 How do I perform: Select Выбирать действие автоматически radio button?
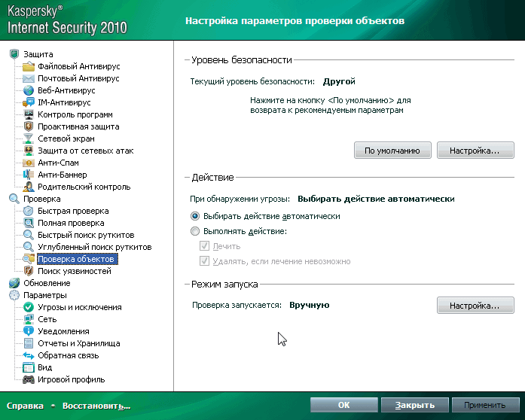pos(195,216)
